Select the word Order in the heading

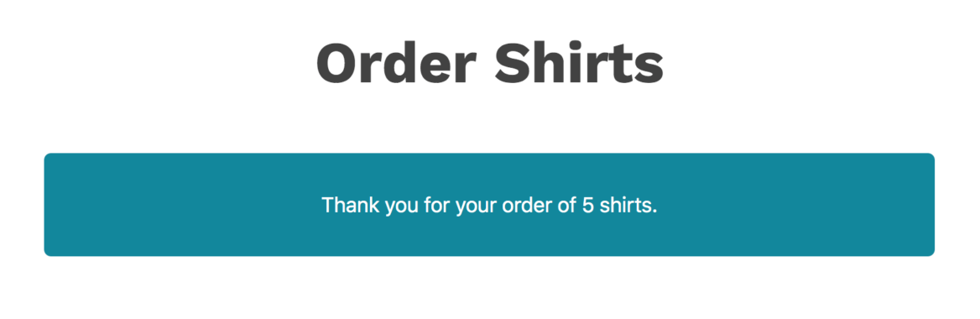tap(396, 63)
